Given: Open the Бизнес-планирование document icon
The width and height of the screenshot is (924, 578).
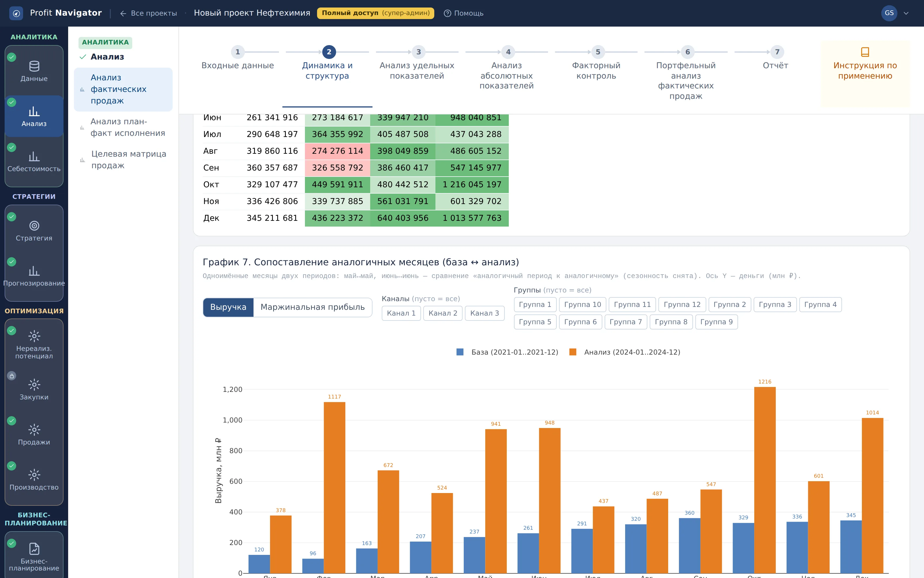Looking at the screenshot, I should [34, 549].
